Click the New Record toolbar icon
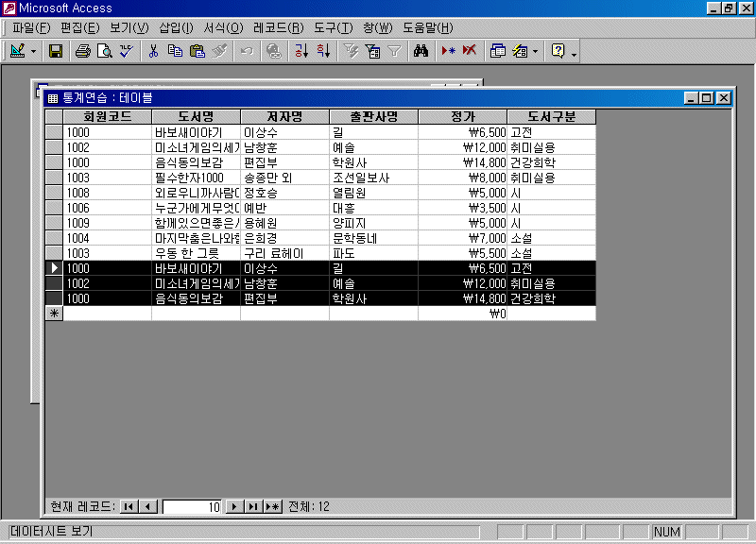Viewport: 756px width, 544px height. point(448,51)
